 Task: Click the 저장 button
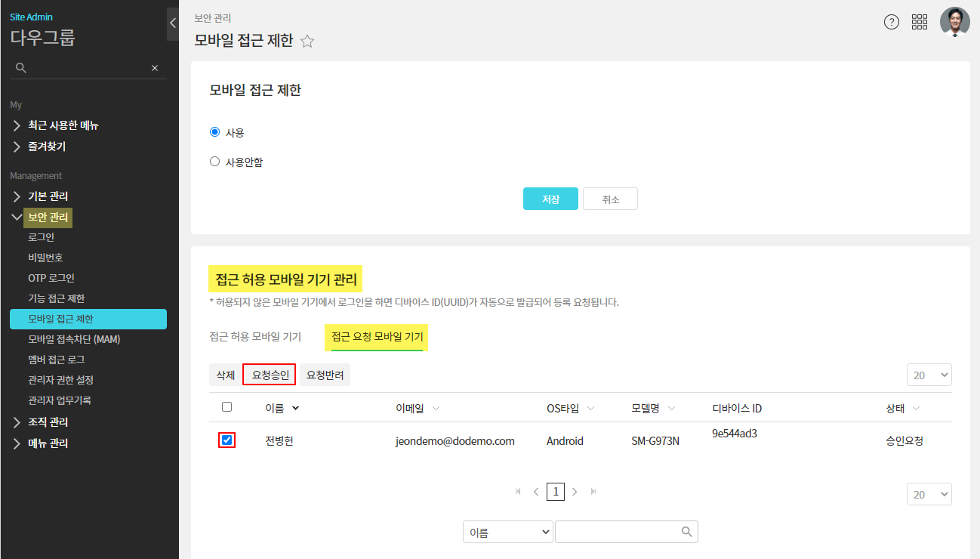tap(550, 199)
